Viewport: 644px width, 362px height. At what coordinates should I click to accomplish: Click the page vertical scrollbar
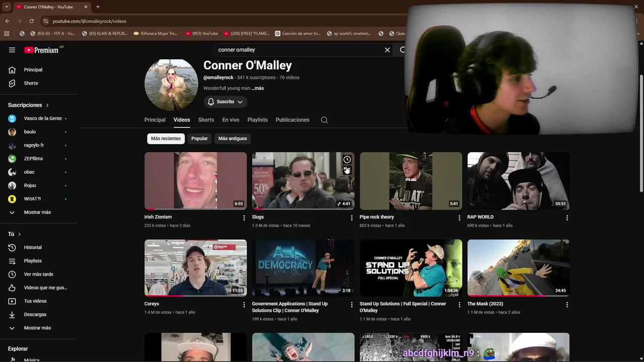click(x=641, y=133)
